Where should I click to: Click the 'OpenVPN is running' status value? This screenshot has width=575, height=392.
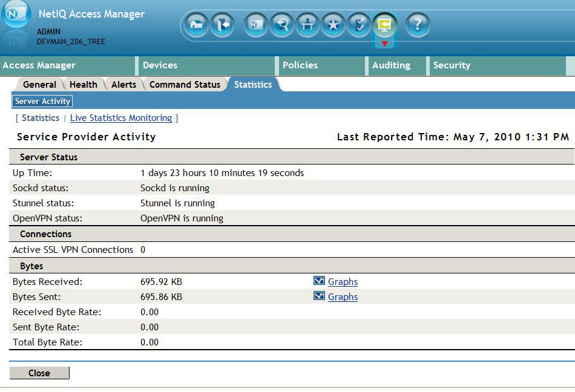pos(182,218)
